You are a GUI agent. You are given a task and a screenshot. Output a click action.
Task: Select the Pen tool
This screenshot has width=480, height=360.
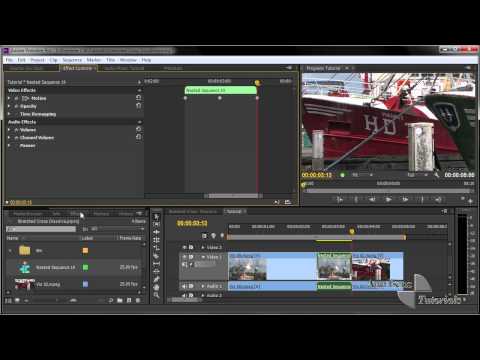pyautogui.click(x=156, y=279)
